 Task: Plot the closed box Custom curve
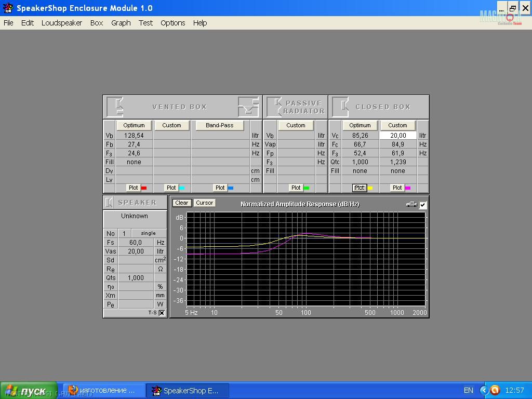pos(397,188)
